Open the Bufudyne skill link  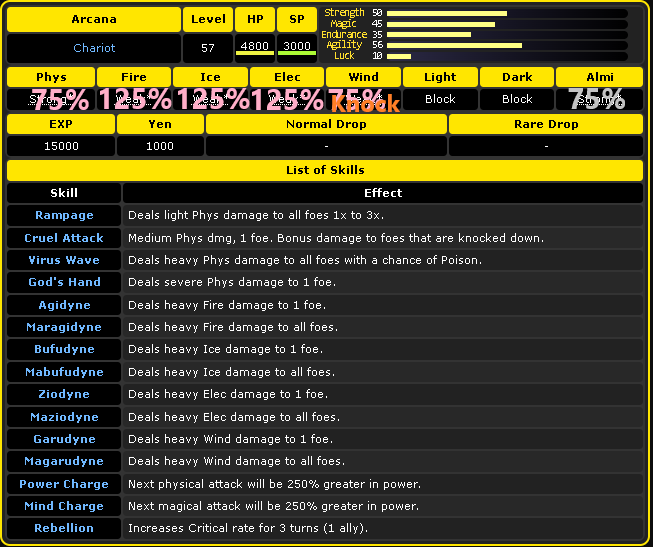[x=64, y=349]
